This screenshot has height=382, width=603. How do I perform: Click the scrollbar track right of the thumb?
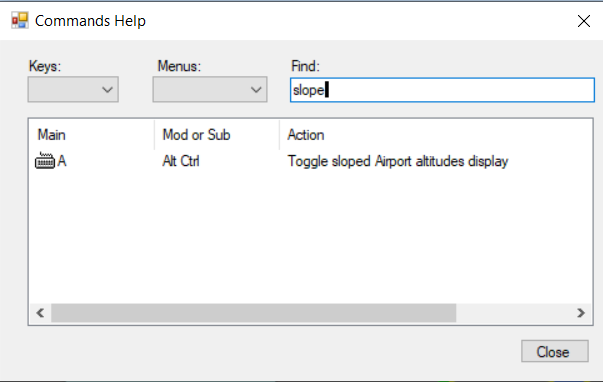pyautogui.click(x=514, y=313)
